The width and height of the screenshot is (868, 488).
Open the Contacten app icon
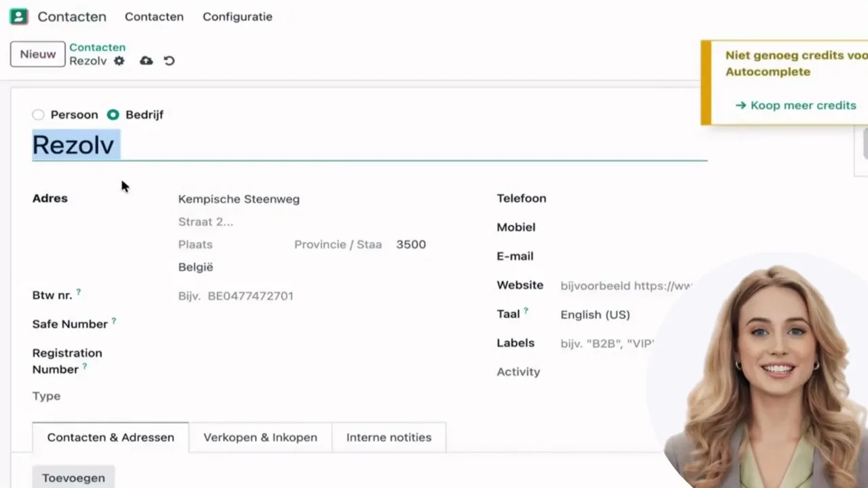click(19, 16)
